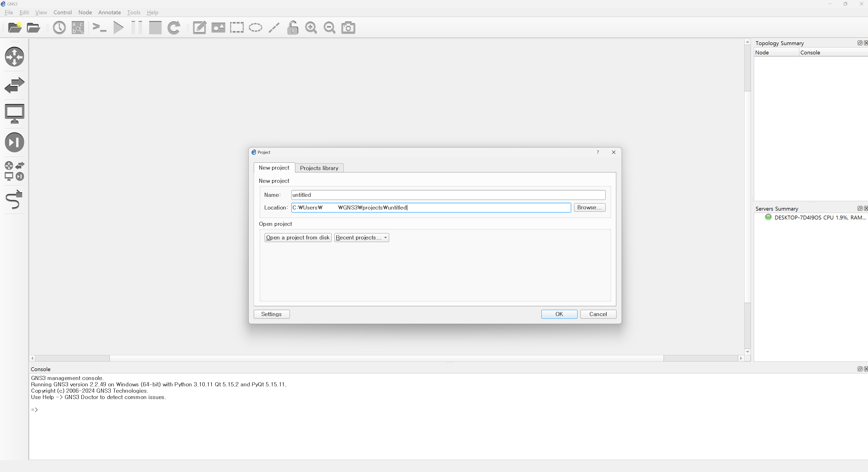The width and height of the screenshot is (868, 472).
Task: Click the New blank project icon
Action: pos(15,28)
